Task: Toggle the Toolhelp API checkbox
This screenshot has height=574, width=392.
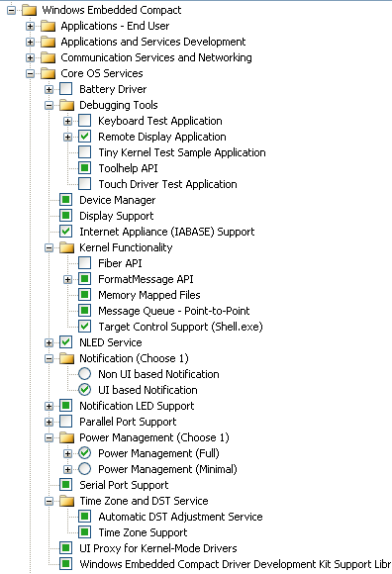Action: click(x=84, y=168)
